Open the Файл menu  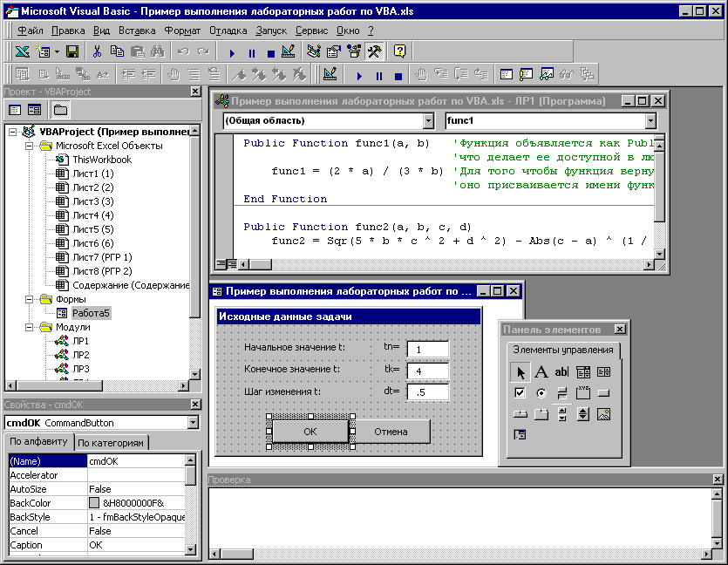click(31, 31)
